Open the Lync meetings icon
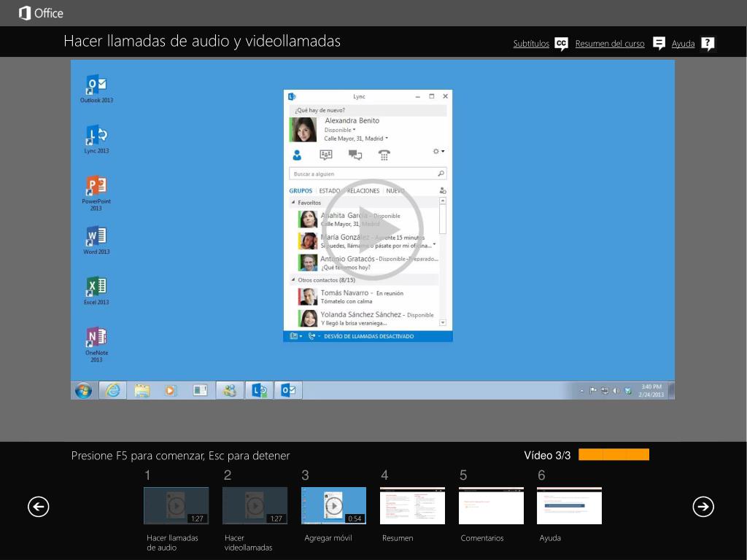The width and height of the screenshot is (747, 560). tap(326, 155)
